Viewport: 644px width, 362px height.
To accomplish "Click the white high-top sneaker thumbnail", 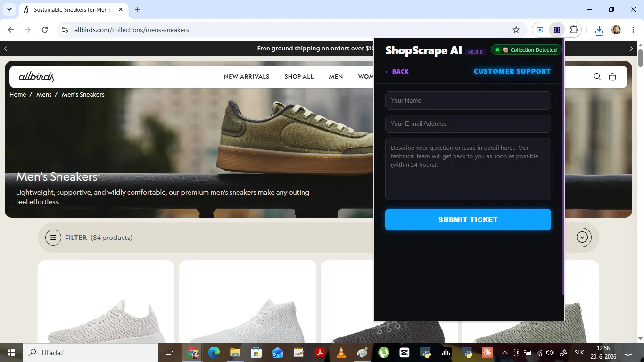I will [x=248, y=302].
